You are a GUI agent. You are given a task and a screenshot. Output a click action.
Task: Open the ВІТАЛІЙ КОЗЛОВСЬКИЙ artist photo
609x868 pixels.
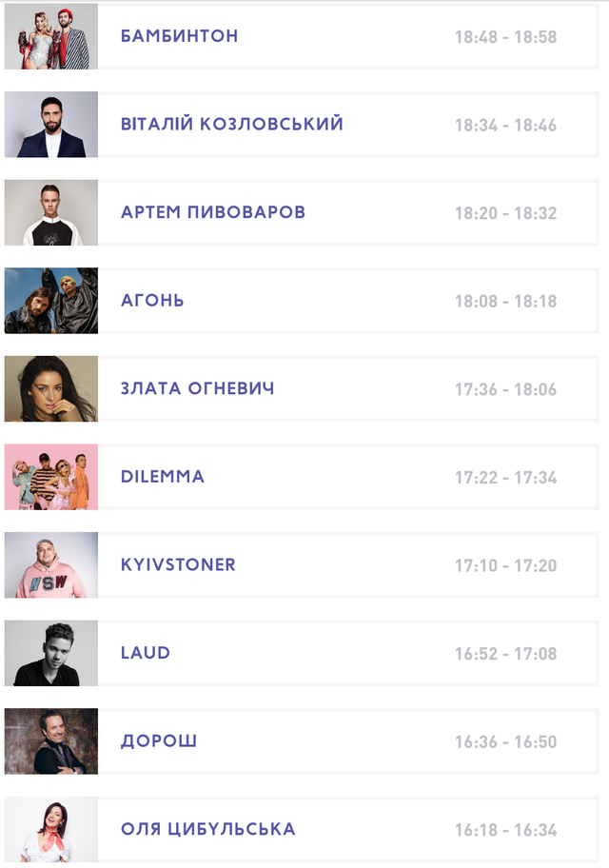click(x=51, y=125)
